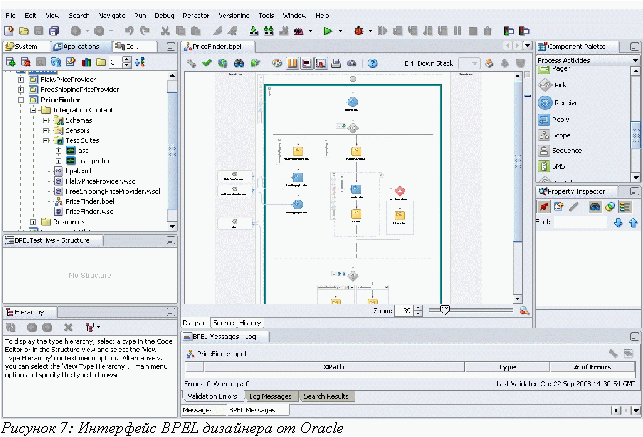Switch to the Log Messages tab

[x=268, y=397]
